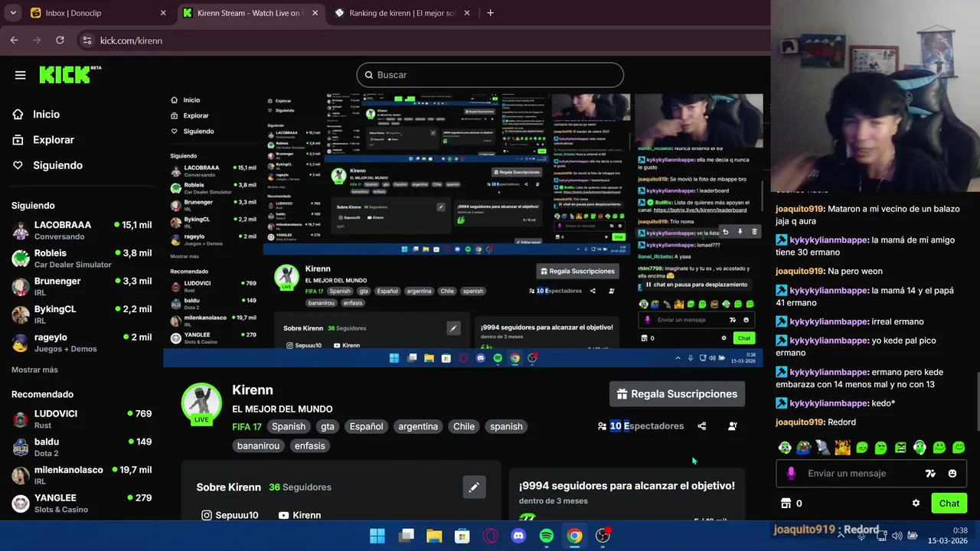The height and width of the screenshot is (551, 980).
Task: Go to Inicio in the sidebar
Action: point(46,114)
